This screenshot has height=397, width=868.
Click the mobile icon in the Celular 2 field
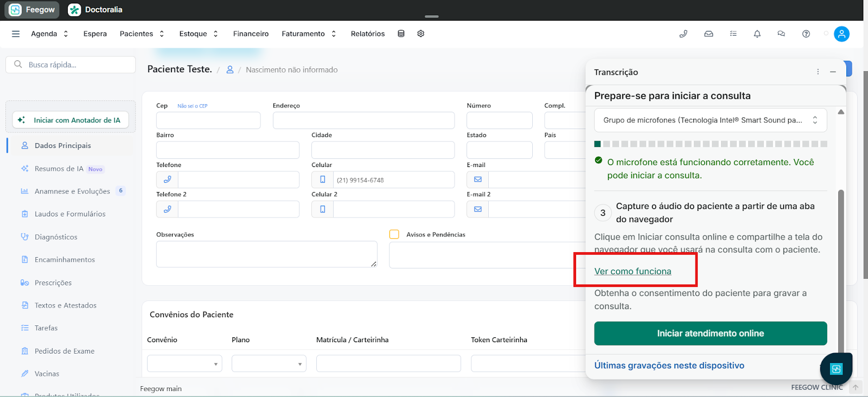[x=322, y=209]
